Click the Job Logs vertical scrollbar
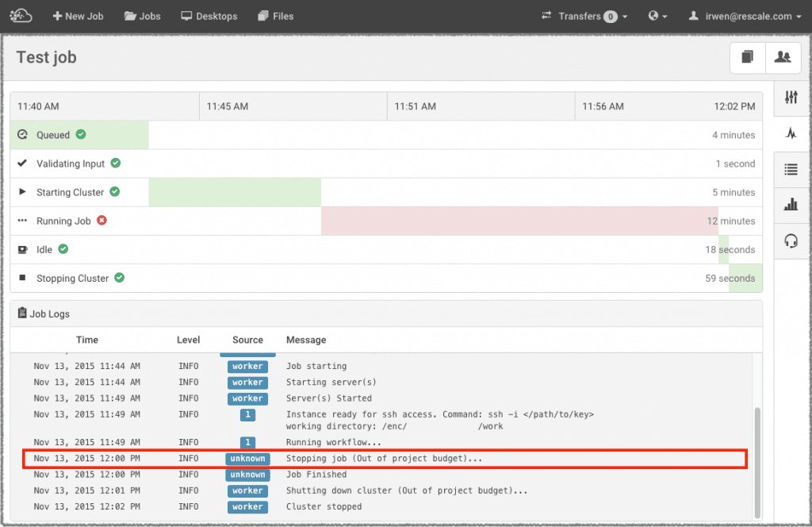Viewport: 812px width, 527px height. (756, 460)
